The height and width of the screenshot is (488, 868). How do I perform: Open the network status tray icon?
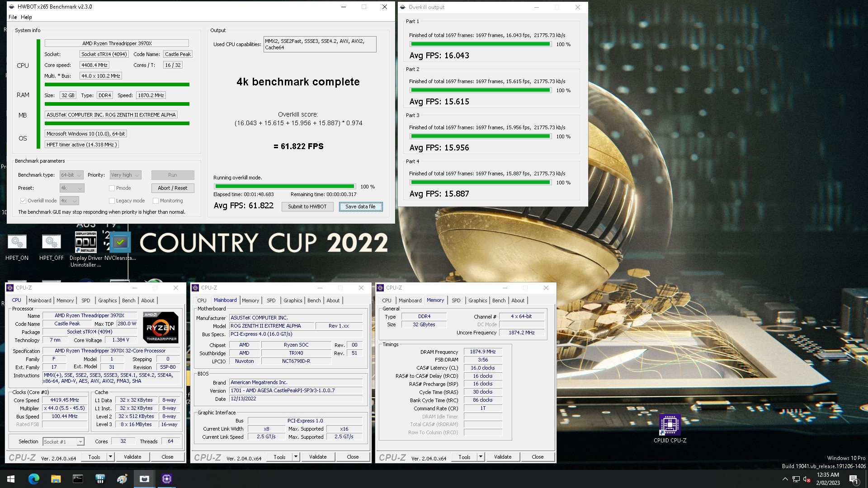pyautogui.click(x=796, y=479)
